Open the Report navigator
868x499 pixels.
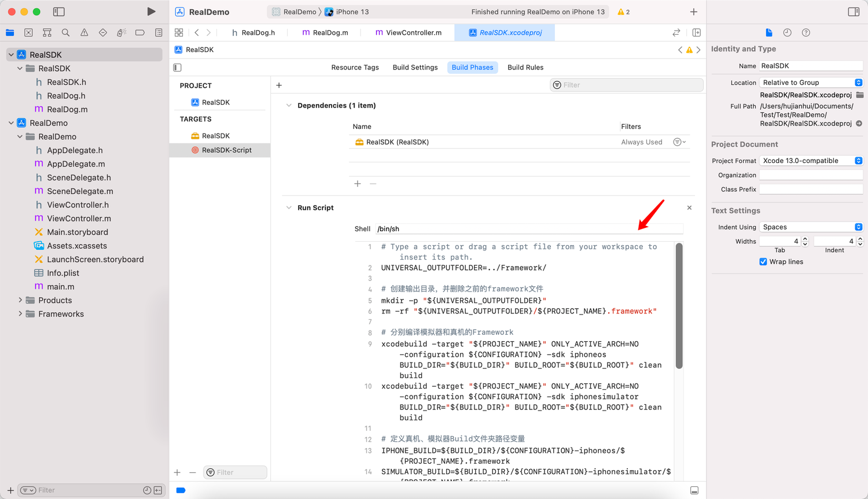(158, 33)
